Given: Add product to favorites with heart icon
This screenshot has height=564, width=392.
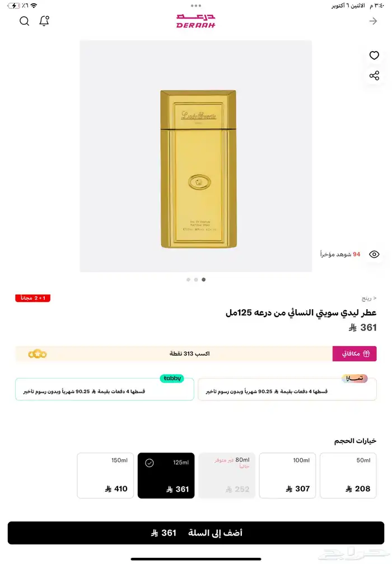Looking at the screenshot, I should point(375,55).
